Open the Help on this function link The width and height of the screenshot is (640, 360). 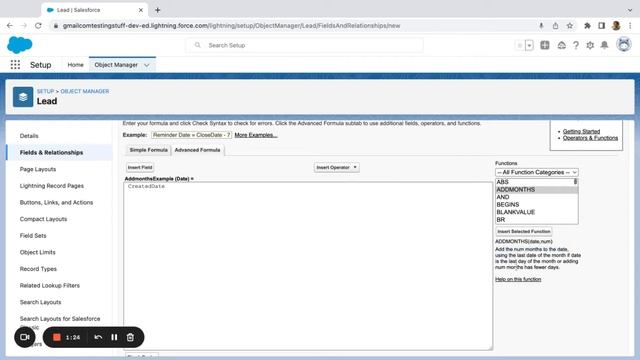coord(518,279)
